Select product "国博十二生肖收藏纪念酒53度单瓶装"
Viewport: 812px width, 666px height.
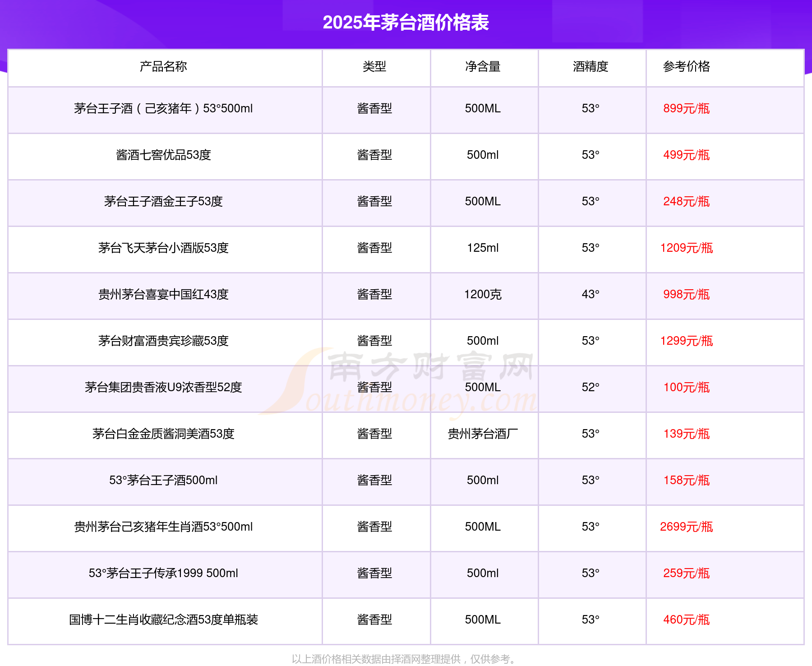163,620
